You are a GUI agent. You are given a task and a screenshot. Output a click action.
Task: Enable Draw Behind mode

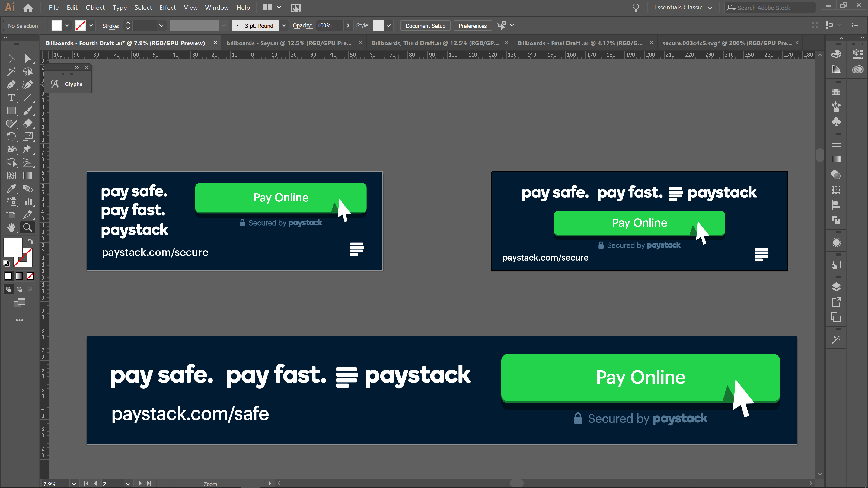click(20, 289)
